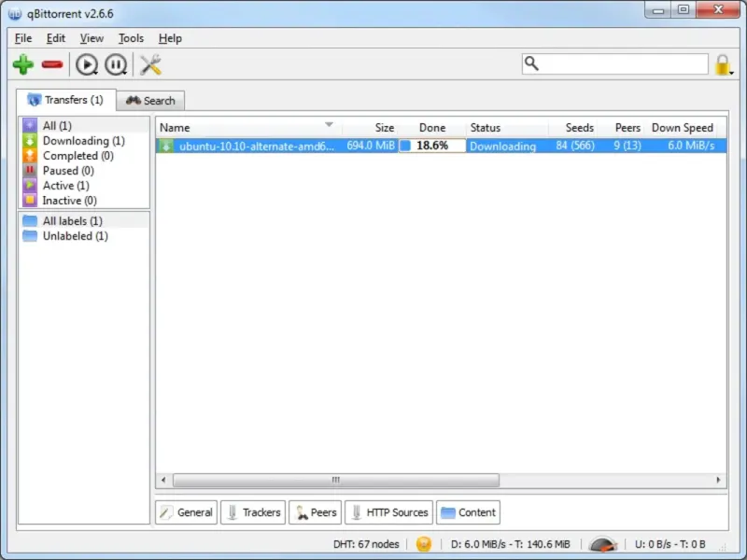
Task: Open the File menu
Action: click(x=23, y=38)
